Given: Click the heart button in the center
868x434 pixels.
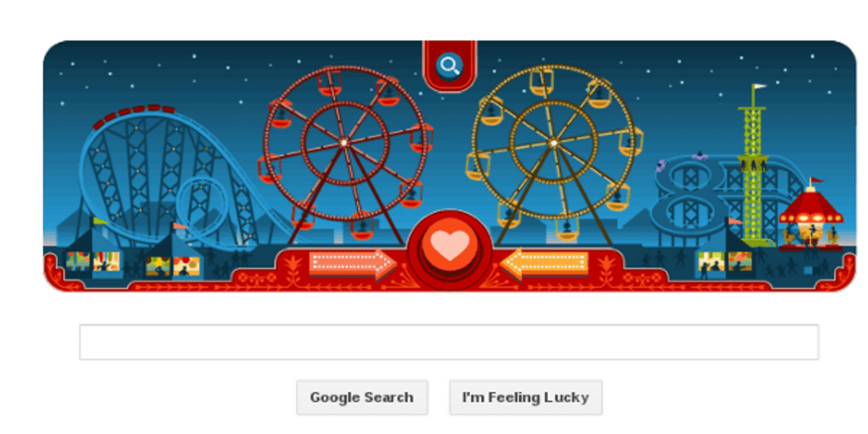Looking at the screenshot, I should pyautogui.click(x=450, y=246).
